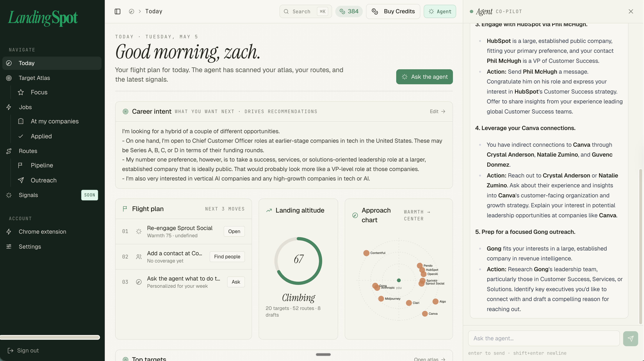Viewport: 644px width, 361px height.
Task: Click the credits coin icon beside 384
Action: click(342, 12)
